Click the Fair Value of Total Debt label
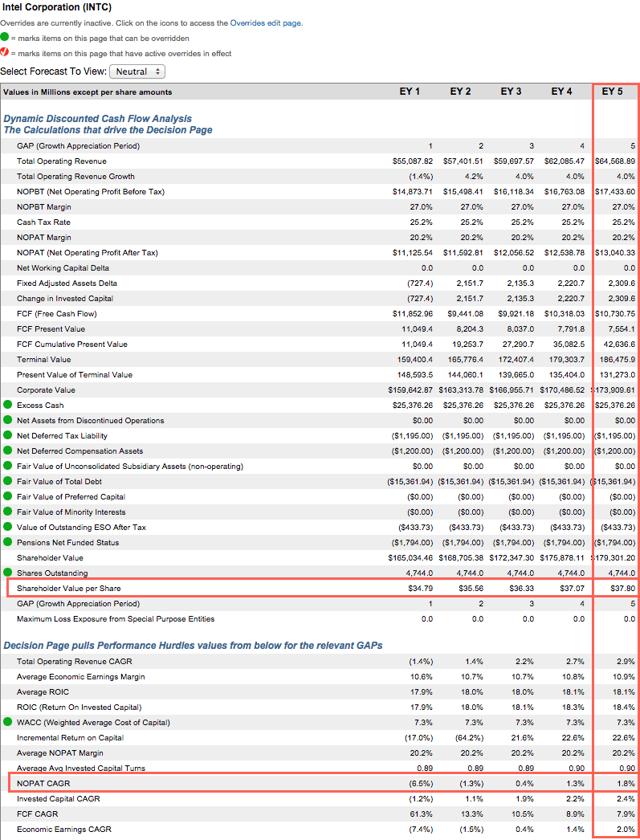The image size is (640, 840). coord(59,482)
